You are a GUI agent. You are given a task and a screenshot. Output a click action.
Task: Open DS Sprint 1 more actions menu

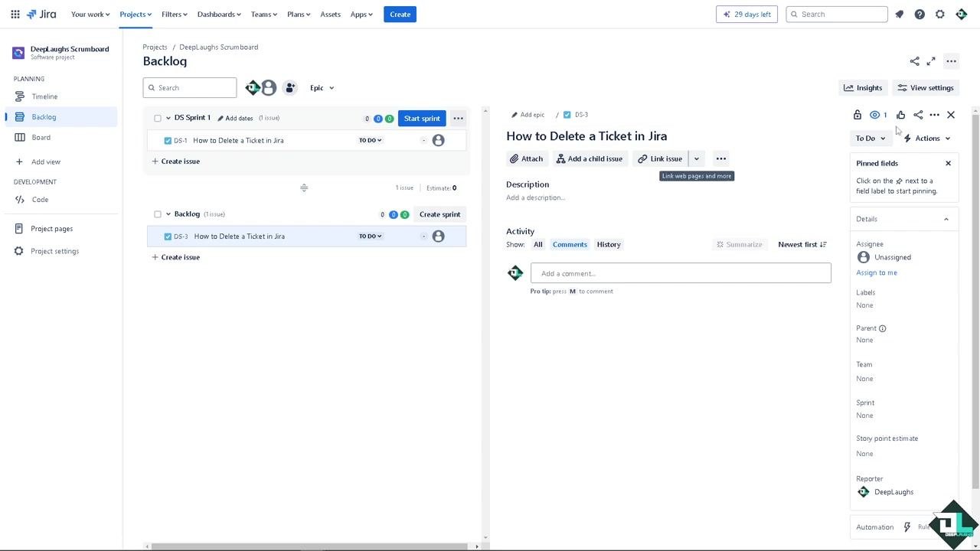pyautogui.click(x=458, y=119)
